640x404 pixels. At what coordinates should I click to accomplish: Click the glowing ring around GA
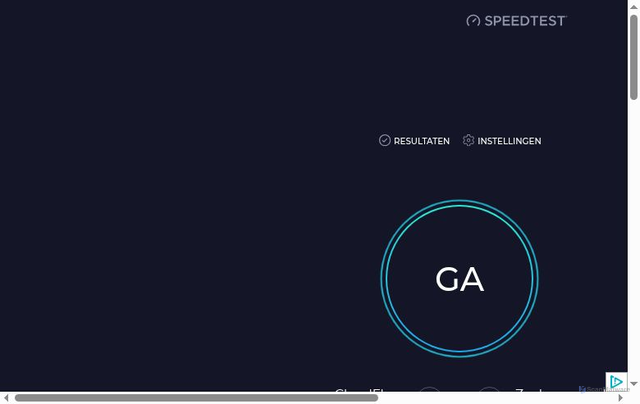(x=460, y=203)
